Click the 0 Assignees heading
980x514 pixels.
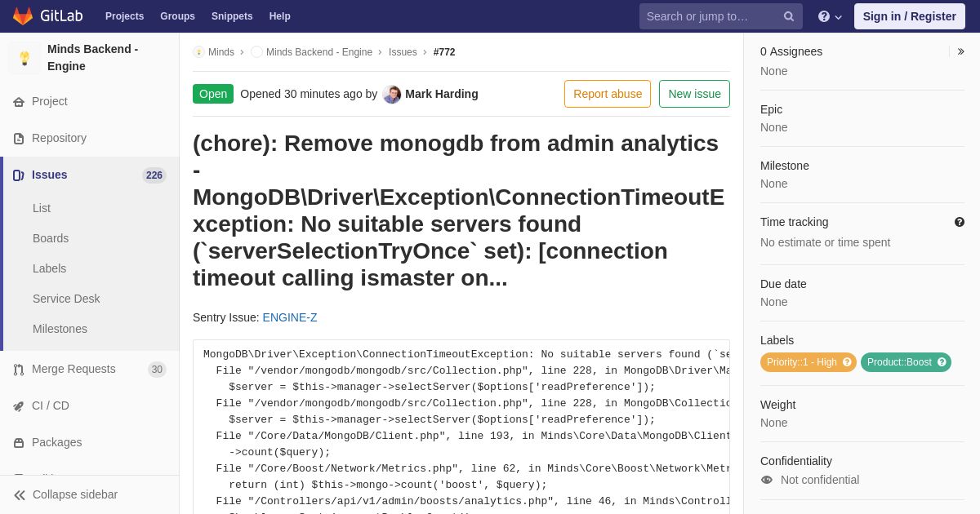point(791,51)
